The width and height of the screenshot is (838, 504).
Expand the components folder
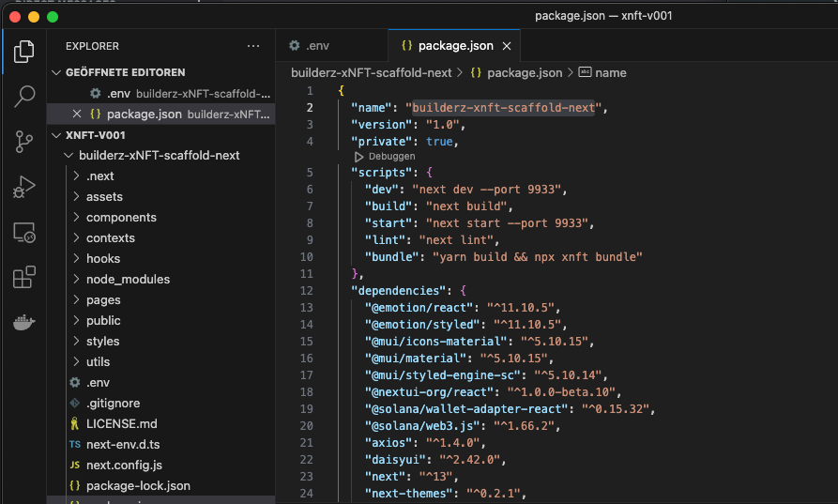coord(76,217)
